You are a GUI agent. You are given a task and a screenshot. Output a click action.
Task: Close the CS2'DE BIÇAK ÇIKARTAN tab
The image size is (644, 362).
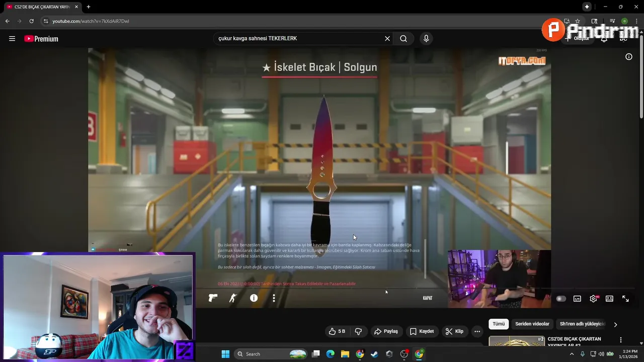coord(76,7)
